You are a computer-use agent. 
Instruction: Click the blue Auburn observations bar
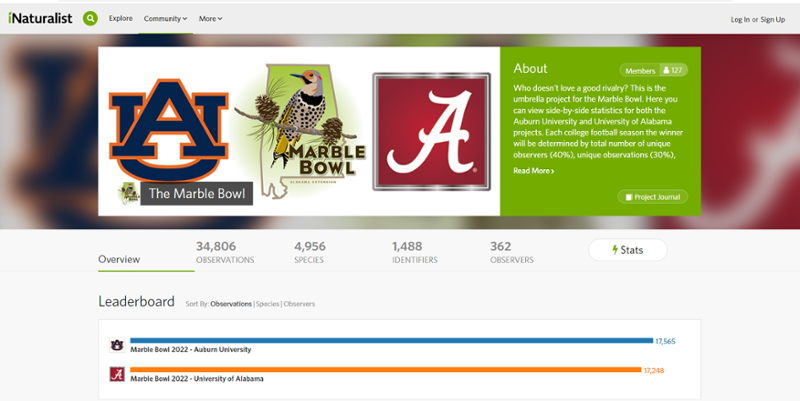390,341
